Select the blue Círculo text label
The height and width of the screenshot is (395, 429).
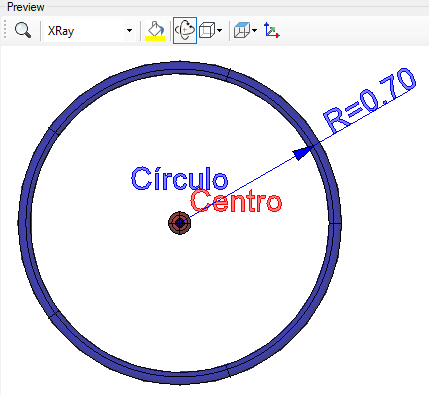click(x=180, y=178)
